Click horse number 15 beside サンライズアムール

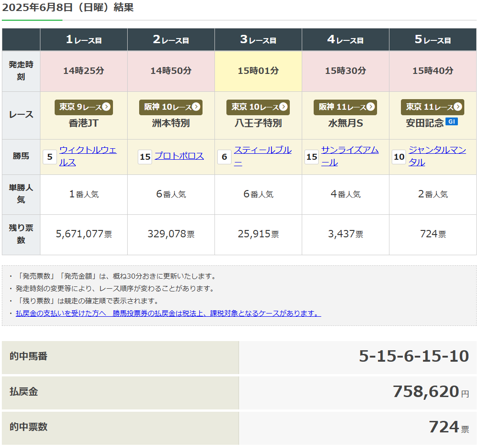311,157
